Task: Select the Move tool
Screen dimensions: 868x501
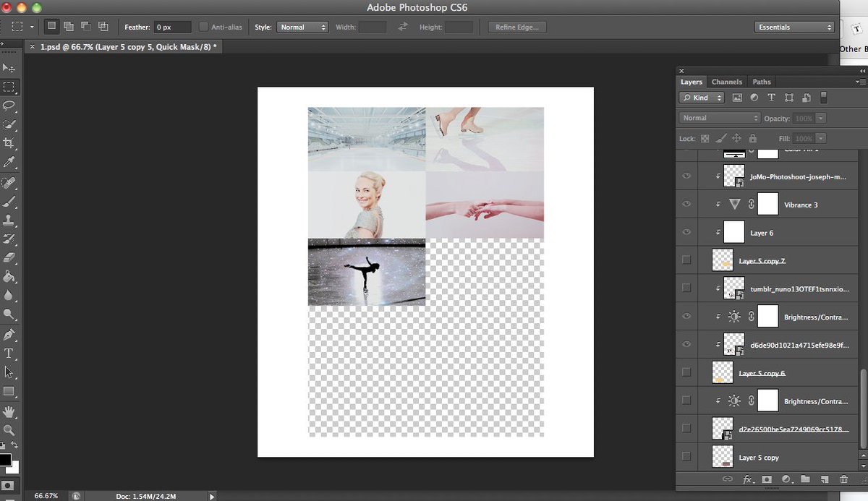Action: click(x=9, y=68)
